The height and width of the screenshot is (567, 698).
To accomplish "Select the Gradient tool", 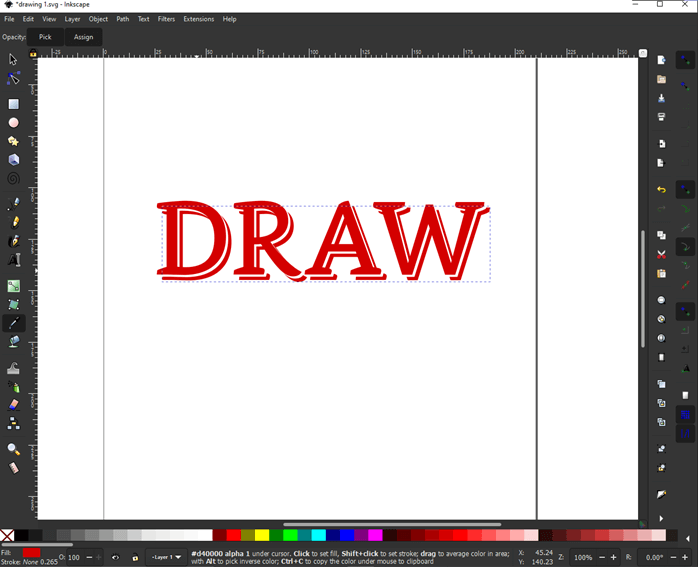I will pyautogui.click(x=13, y=286).
